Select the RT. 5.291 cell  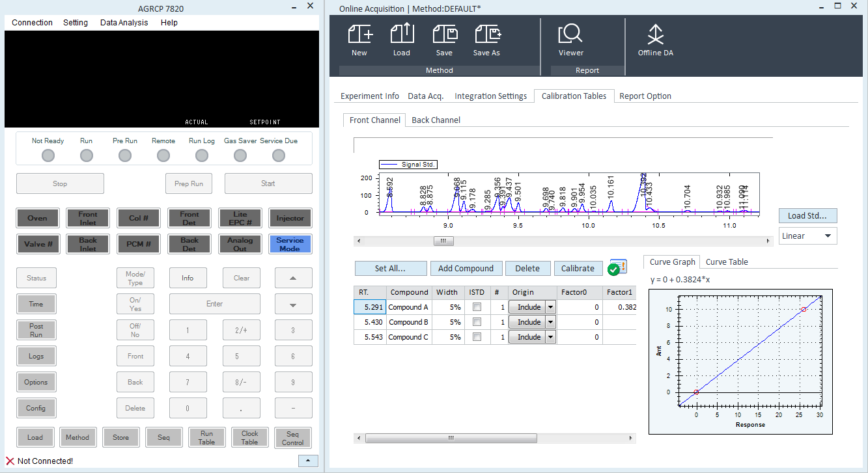370,307
